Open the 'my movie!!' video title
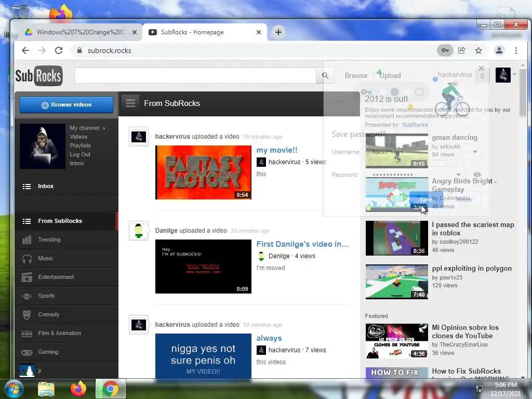 (x=277, y=150)
